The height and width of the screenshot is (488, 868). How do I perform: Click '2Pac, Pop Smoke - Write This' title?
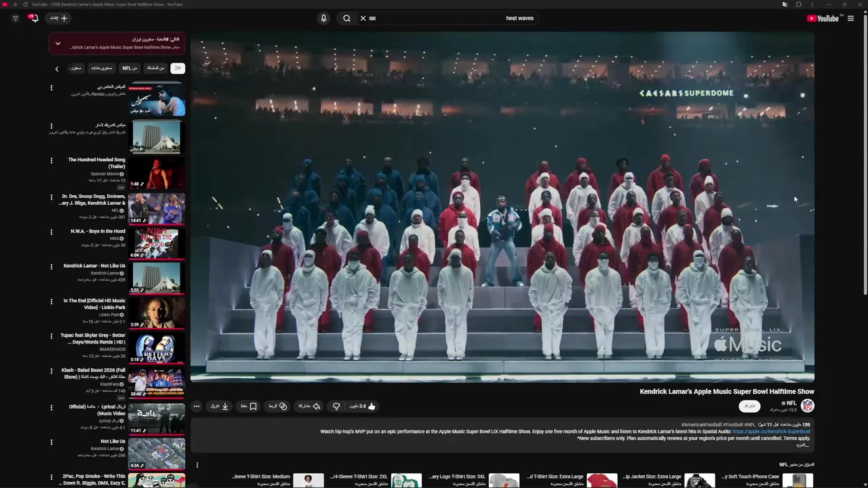[x=94, y=476]
